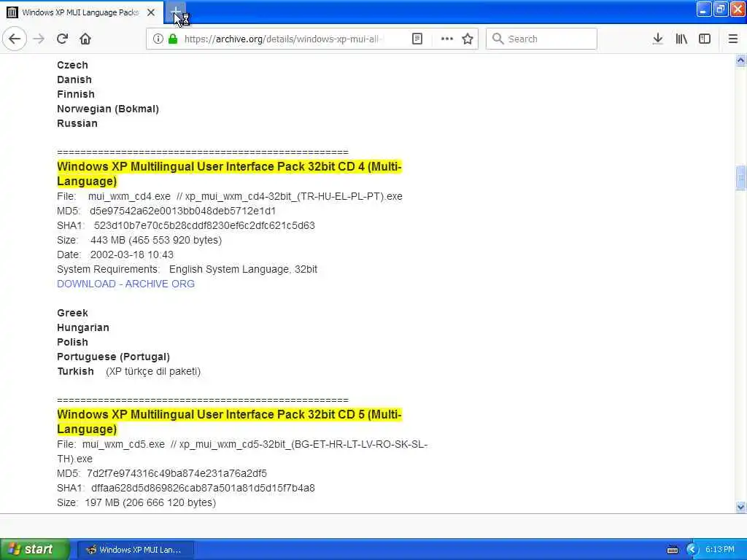
Task: Click the Finnish language entry
Action: pos(76,94)
